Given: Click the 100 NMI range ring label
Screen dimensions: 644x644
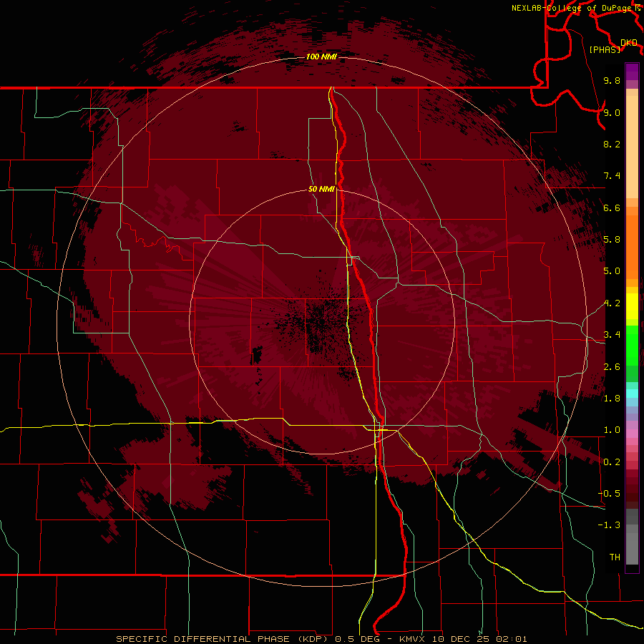Looking at the screenshot, I should click(321, 57).
